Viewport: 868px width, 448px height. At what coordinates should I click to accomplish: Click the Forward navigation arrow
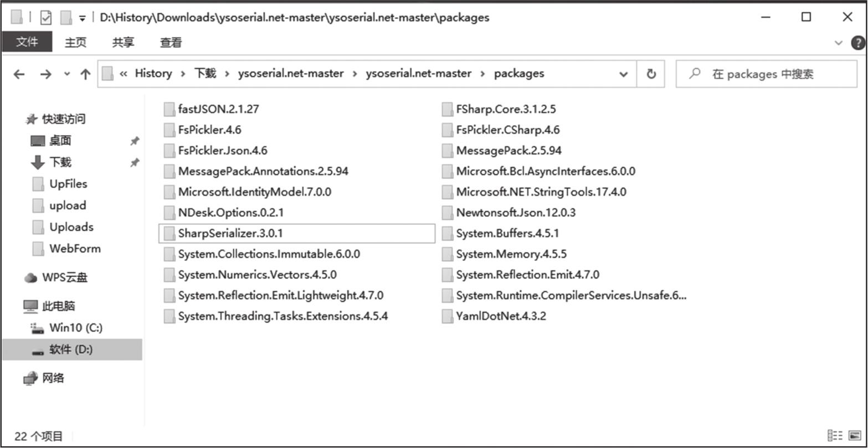[46, 74]
